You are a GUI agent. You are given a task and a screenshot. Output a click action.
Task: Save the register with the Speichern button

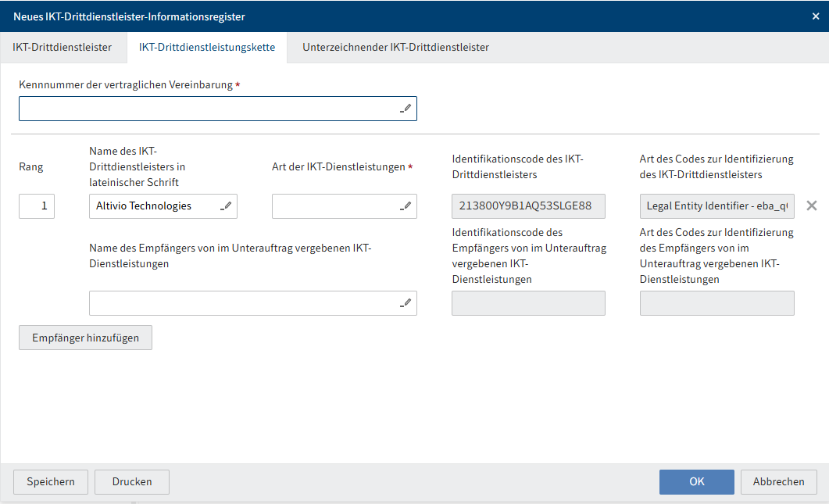pyautogui.click(x=50, y=481)
